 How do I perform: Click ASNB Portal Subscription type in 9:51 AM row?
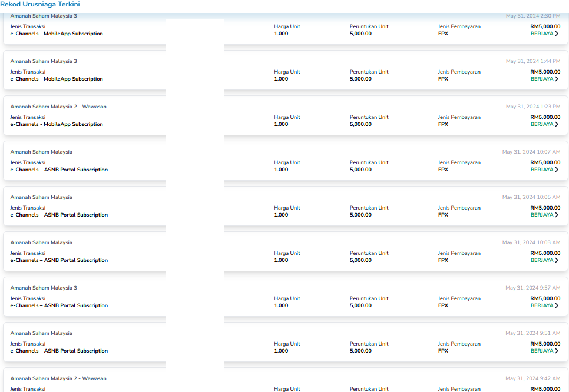point(59,351)
